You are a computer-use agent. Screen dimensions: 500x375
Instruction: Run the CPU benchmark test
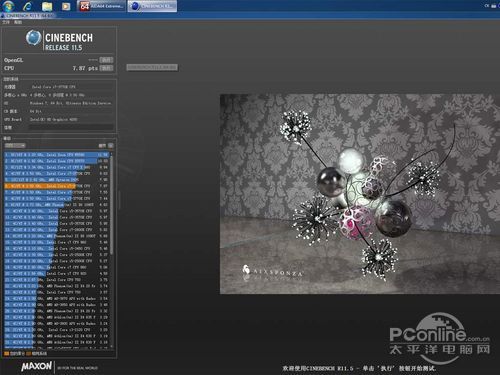pyautogui.click(x=106, y=68)
